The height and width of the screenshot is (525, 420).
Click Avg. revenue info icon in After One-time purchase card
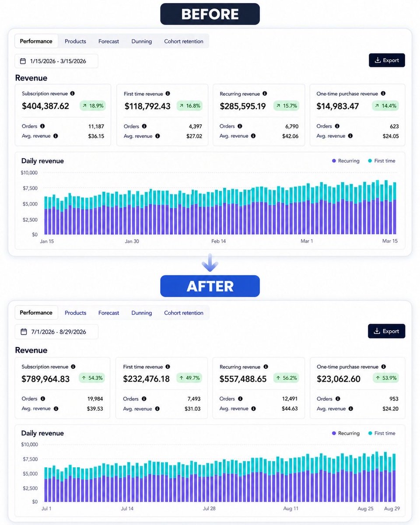[350, 409]
